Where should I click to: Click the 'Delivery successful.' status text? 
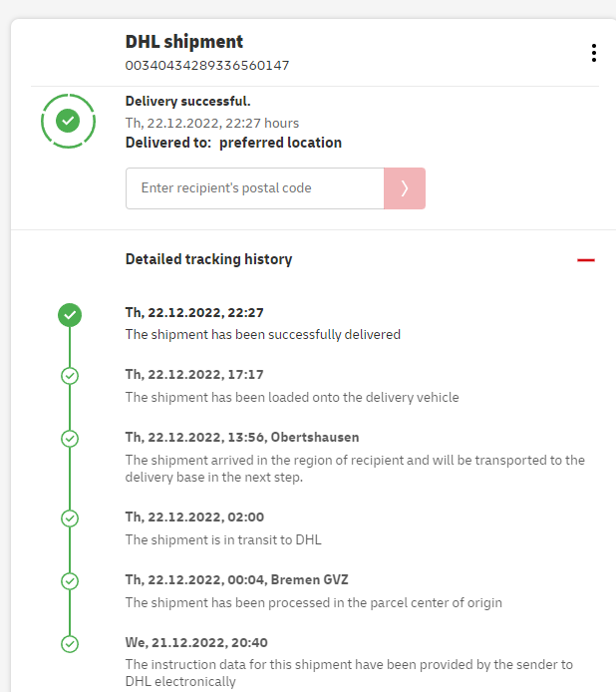[x=187, y=101]
